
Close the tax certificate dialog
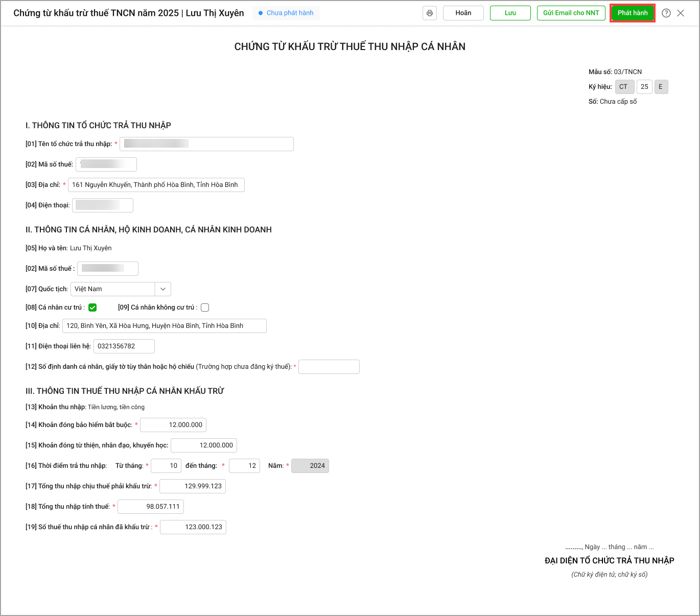coord(681,13)
